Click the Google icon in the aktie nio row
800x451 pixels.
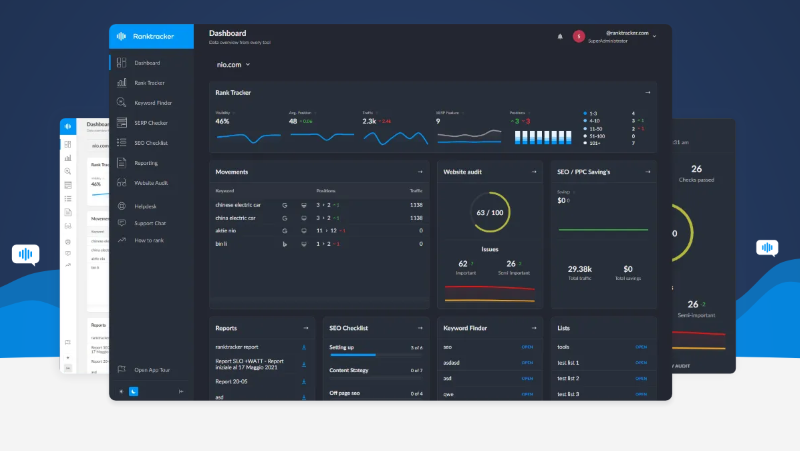[285, 231]
